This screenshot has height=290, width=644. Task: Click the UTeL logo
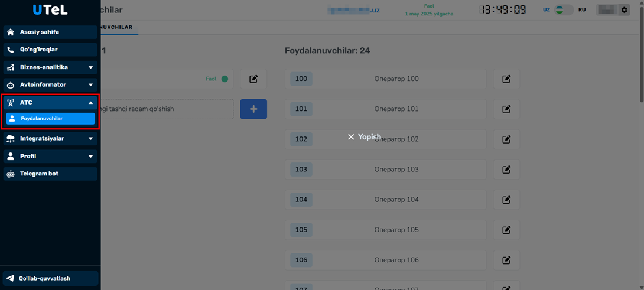coord(50,10)
